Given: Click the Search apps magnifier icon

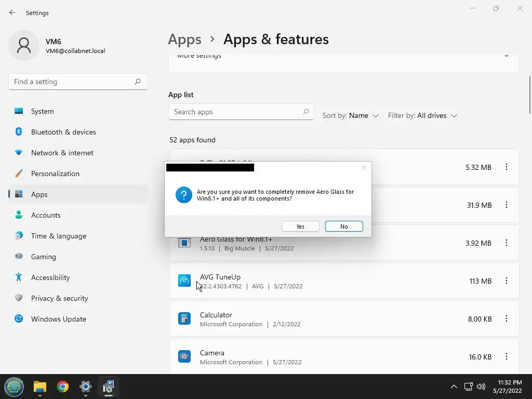Looking at the screenshot, I should (305, 112).
